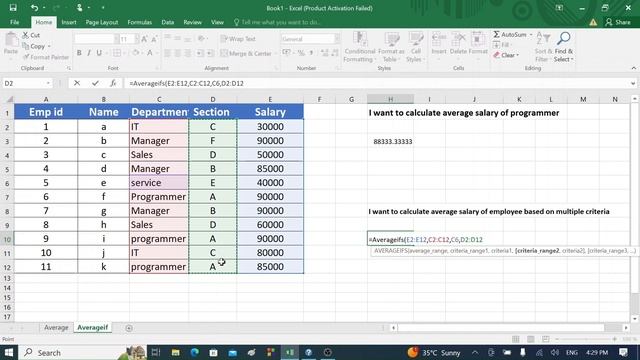Open the Copy dropdown arrow
640x360 pixels.
(x=49, y=47)
